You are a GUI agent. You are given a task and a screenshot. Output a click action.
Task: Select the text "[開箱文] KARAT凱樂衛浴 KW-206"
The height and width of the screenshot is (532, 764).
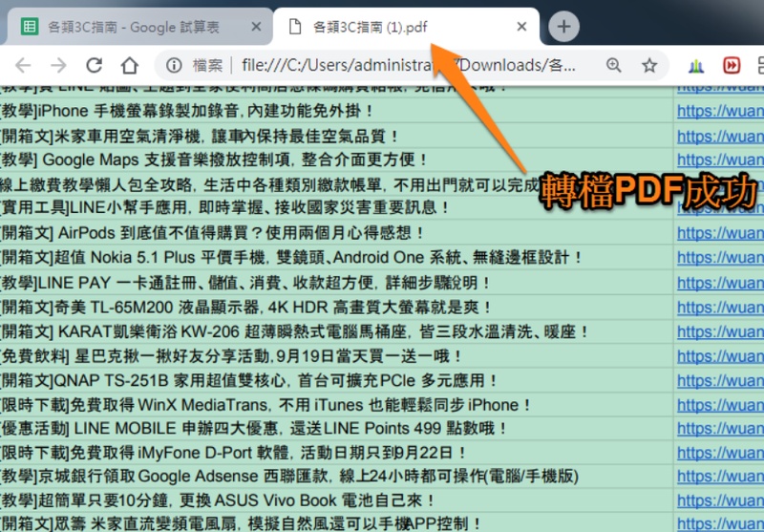[120, 331]
